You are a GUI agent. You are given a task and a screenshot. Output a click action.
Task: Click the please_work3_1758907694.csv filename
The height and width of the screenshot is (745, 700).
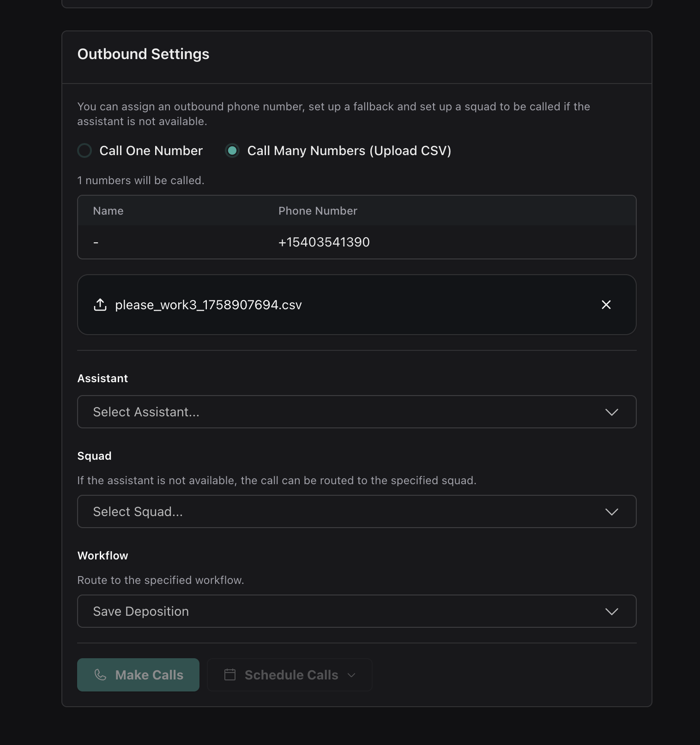208,305
